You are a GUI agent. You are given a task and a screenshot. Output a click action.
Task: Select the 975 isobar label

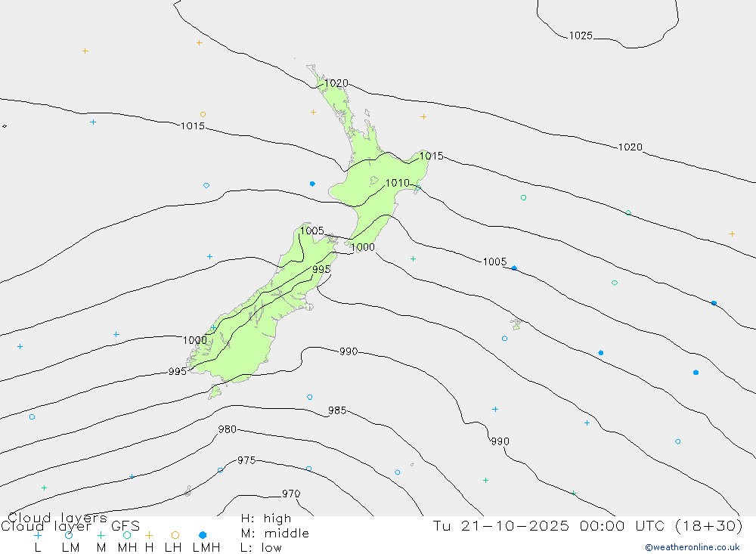tap(246, 460)
